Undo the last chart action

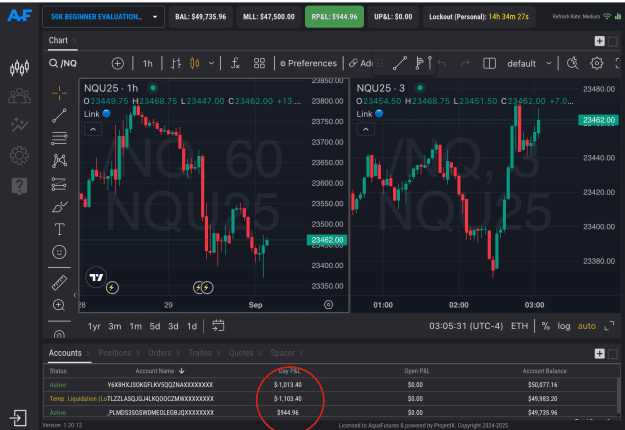[441, 63]
